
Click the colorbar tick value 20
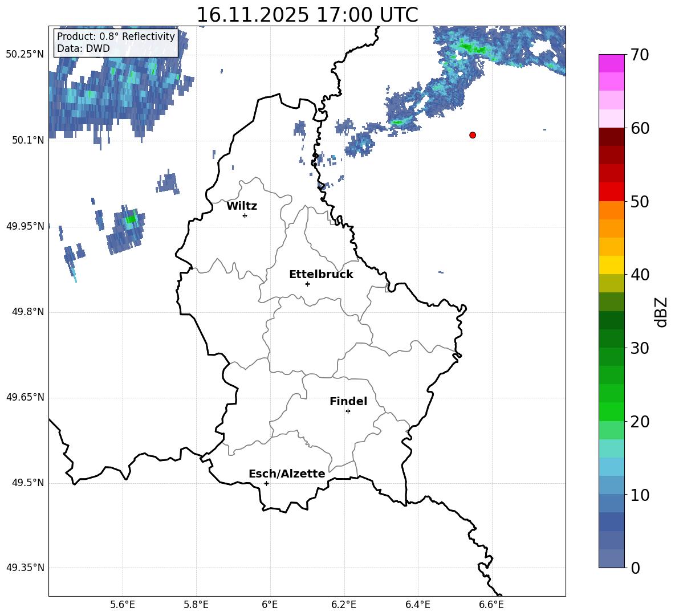[640, 422]
